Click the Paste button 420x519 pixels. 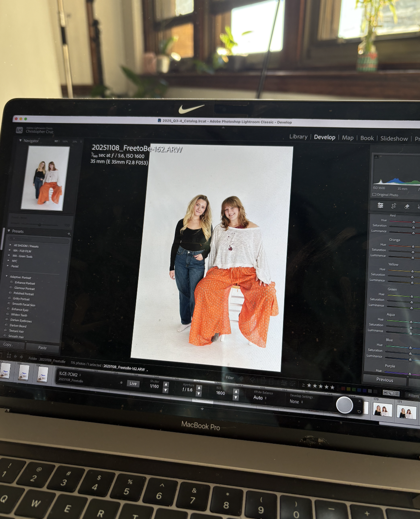(42, 347)
